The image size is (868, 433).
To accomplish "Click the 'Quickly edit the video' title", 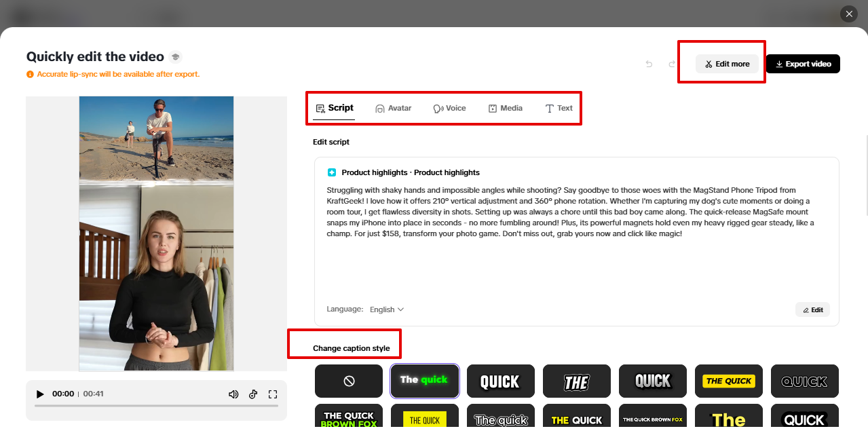I will (x=95, y=57).
